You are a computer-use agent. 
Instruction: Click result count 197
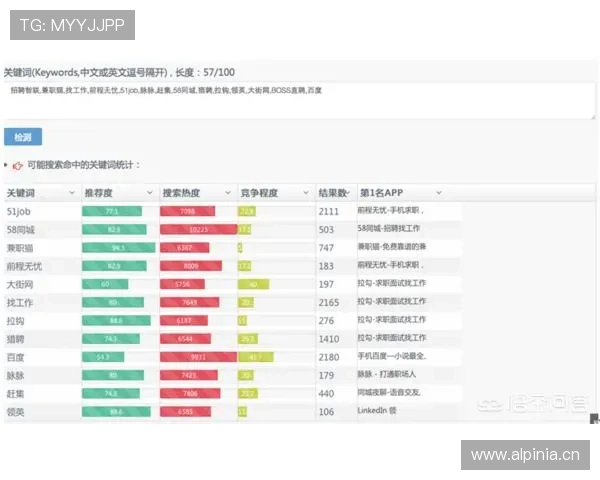point(326,284)
